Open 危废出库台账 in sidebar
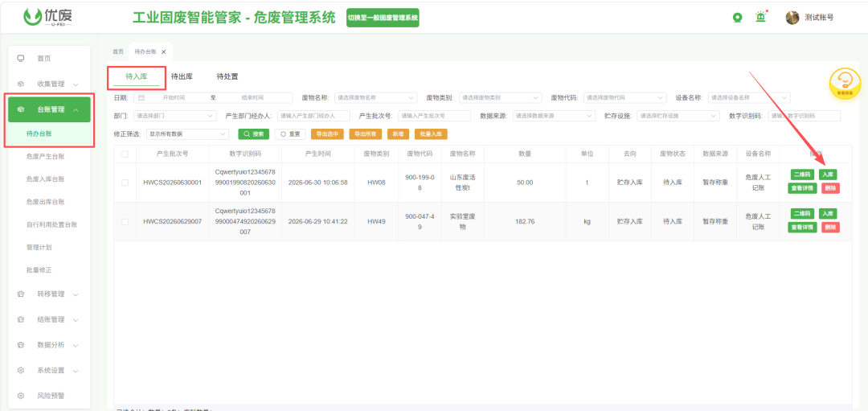The height and width of the screenshot is (411, 868). tap(46, 202)
